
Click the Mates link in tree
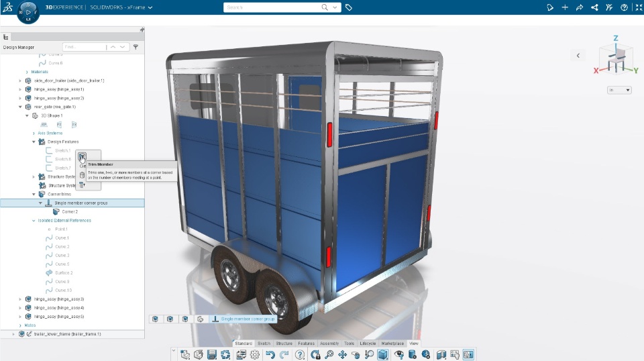(30, 325)
